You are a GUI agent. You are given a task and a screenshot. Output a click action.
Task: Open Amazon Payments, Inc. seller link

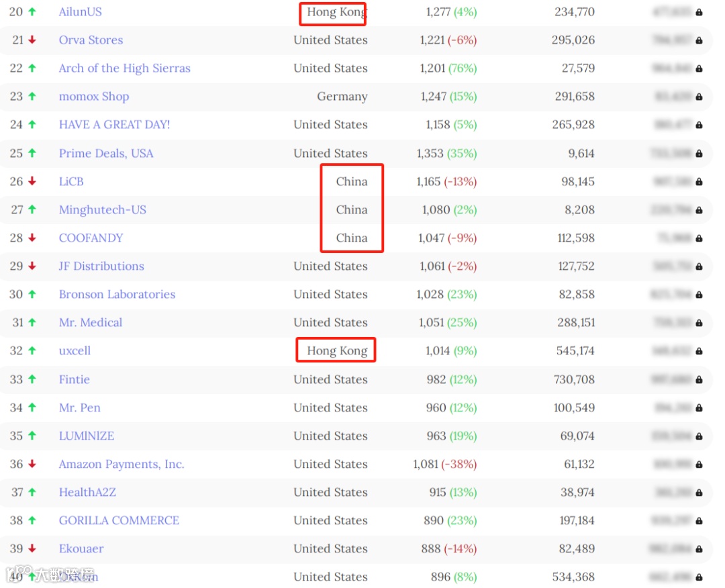click(x=121, y=464)
